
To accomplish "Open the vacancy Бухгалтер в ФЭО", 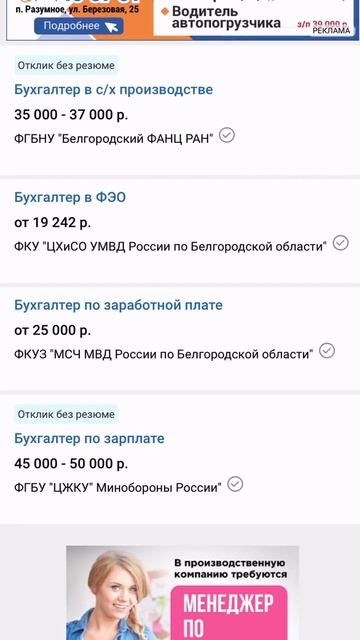I will [x=70, y=198].
